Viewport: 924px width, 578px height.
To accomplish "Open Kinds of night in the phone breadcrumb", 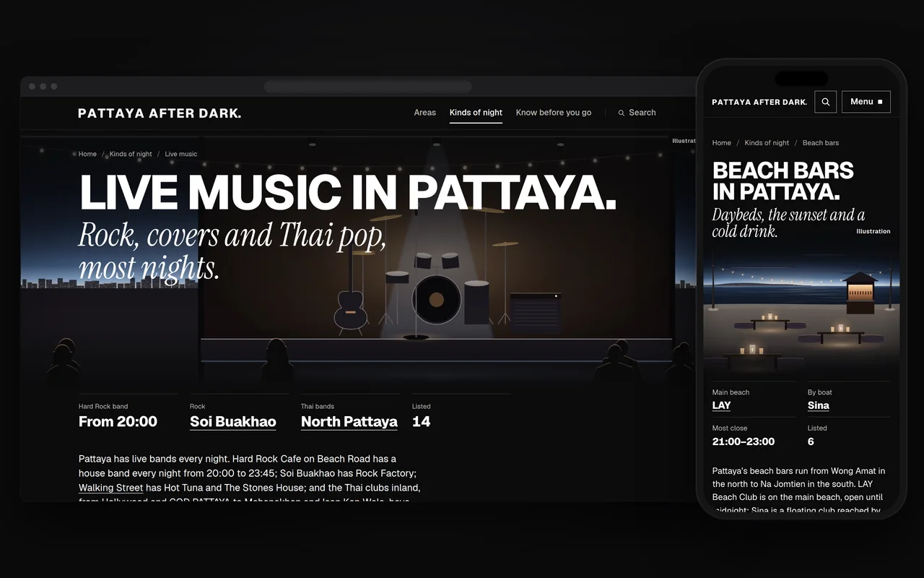I will [x=767, y=143].
